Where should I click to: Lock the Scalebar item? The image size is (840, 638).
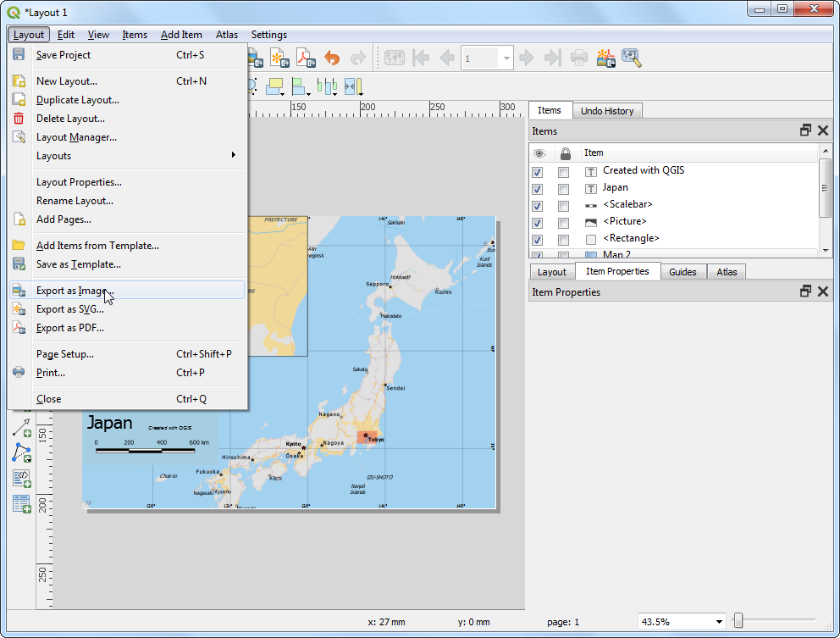[x=563, y=205]
